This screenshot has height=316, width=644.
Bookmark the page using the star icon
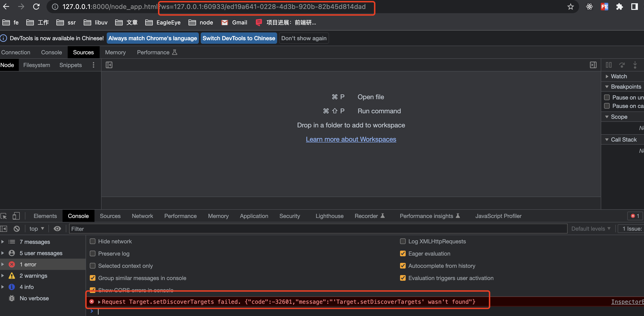570,7
